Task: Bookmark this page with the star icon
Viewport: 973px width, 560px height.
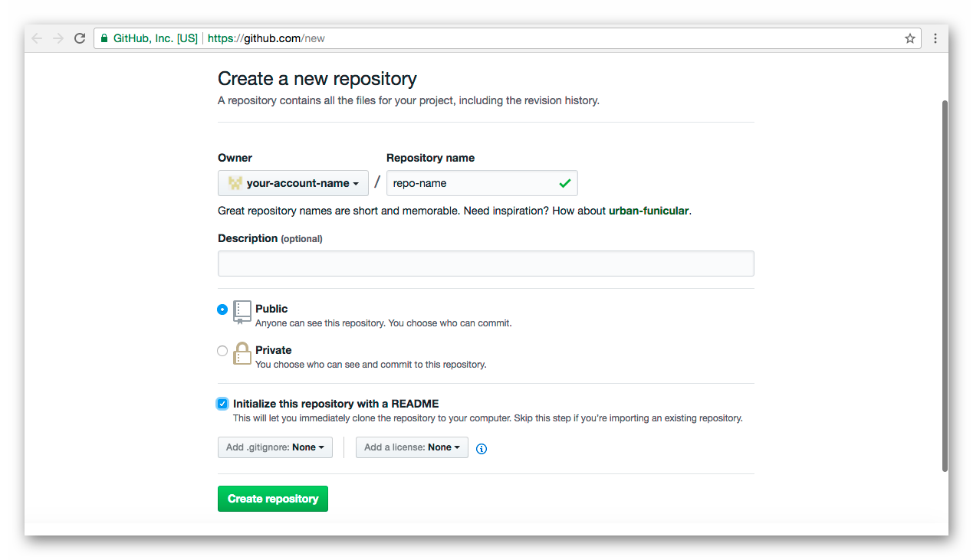Action: 910,38
